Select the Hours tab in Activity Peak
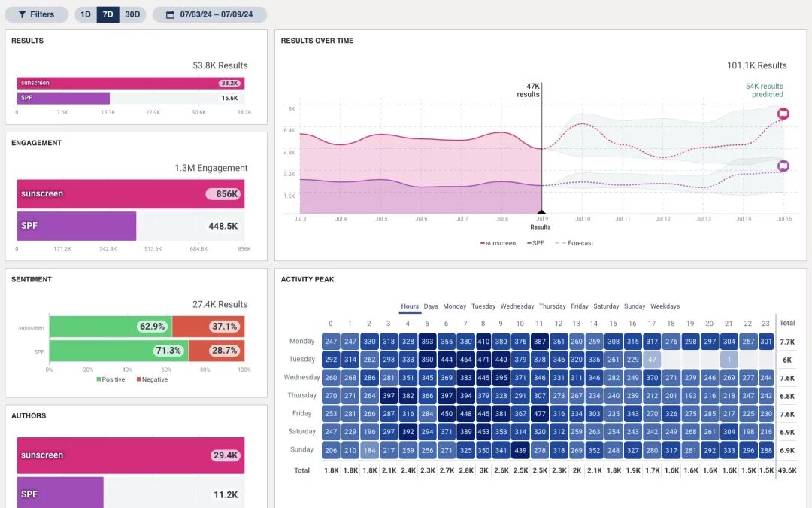 (x=410, y=306)
